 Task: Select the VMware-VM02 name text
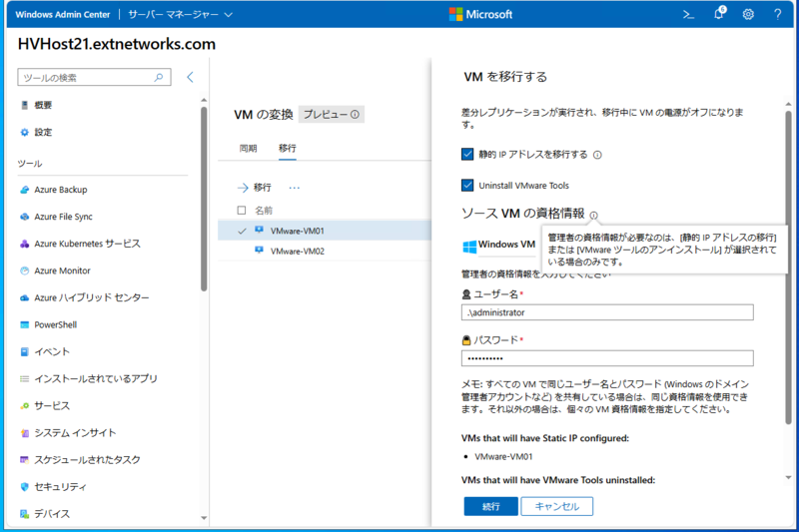coord(297,251)
